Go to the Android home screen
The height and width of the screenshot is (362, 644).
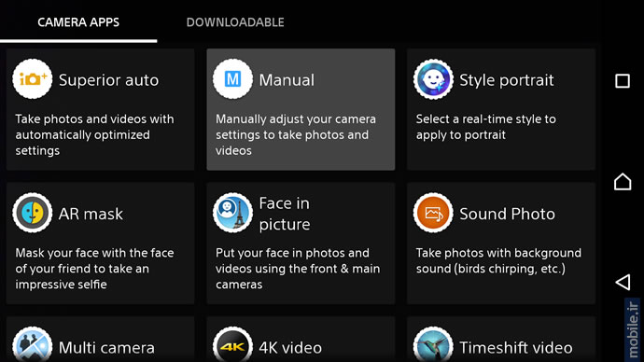point(623,181)
